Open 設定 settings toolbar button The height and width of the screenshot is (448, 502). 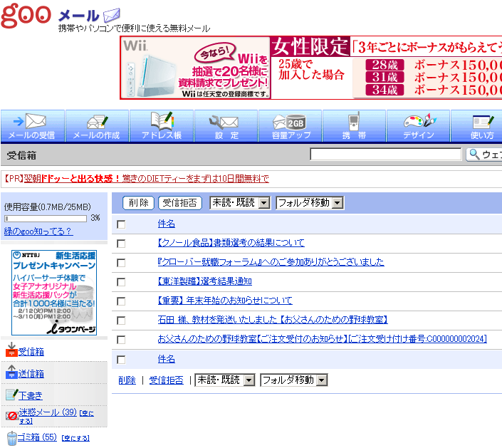[226, 126]
